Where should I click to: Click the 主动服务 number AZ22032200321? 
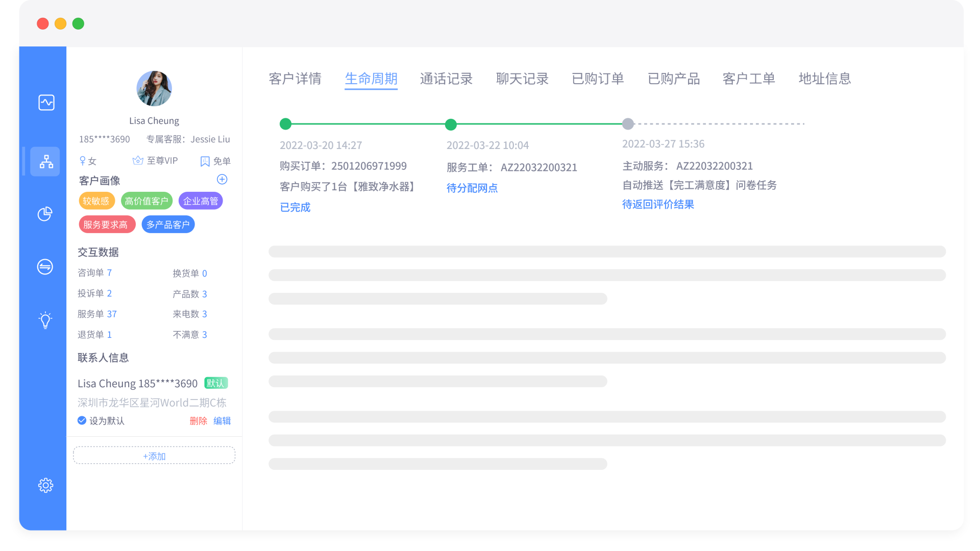coord(715,166)
